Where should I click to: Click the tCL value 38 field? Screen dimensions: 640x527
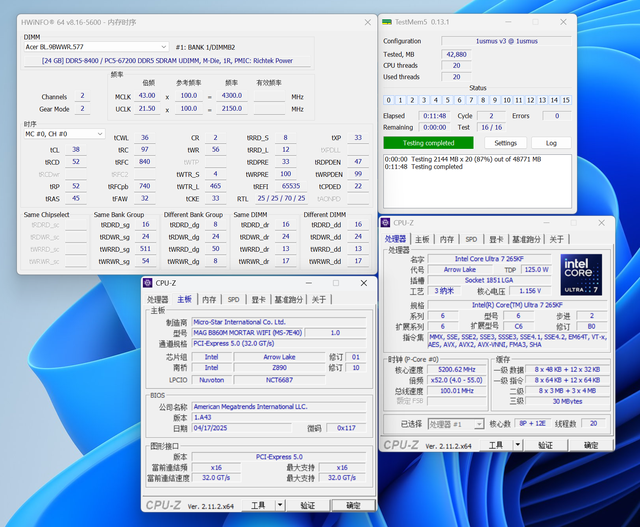(76, 150)
